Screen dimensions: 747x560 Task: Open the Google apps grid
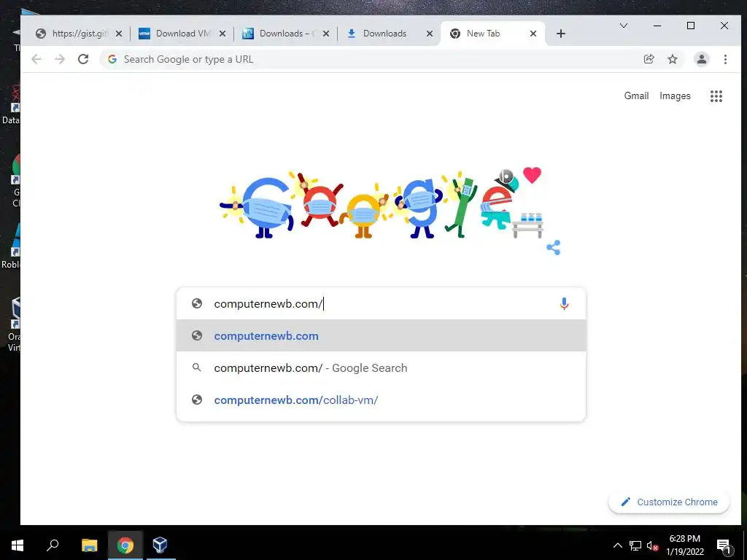716,96
